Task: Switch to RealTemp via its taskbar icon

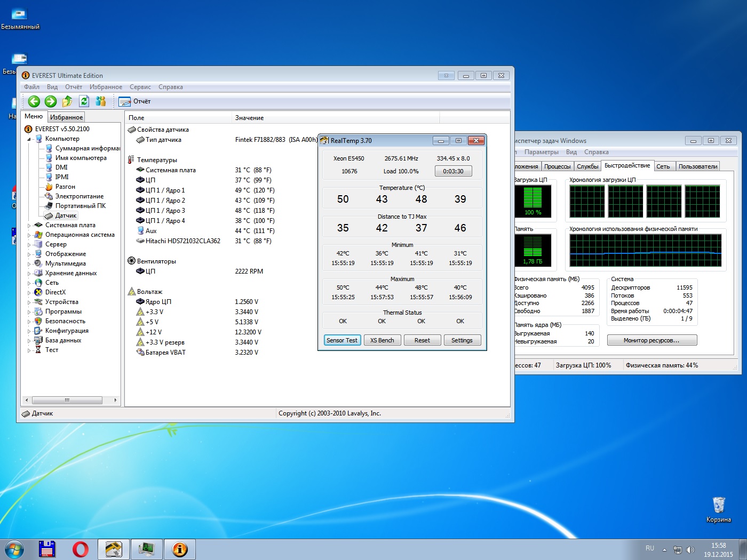Action: coord(113,549)
